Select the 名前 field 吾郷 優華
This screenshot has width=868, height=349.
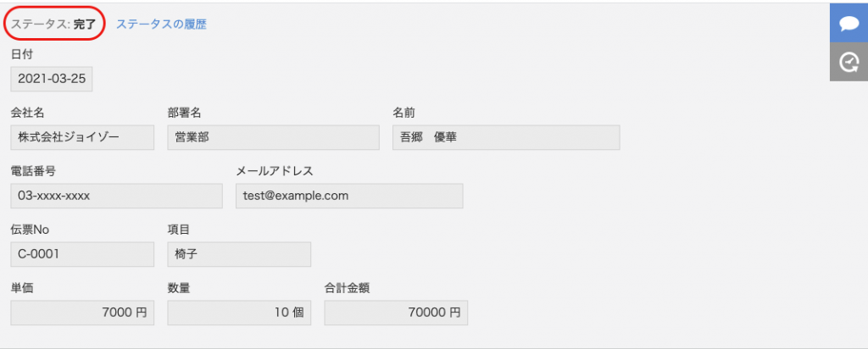click(x=506, y=137)
